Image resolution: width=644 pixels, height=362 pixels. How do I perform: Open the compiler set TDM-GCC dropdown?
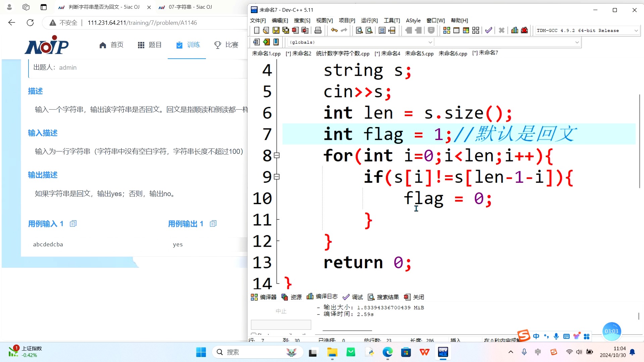pos(587,31)
